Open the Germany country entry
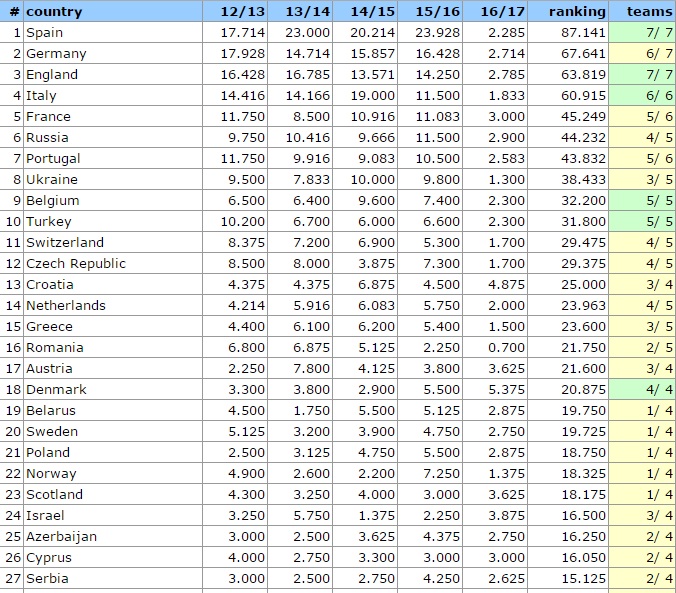Screen dimensions: 676x593 56,53
